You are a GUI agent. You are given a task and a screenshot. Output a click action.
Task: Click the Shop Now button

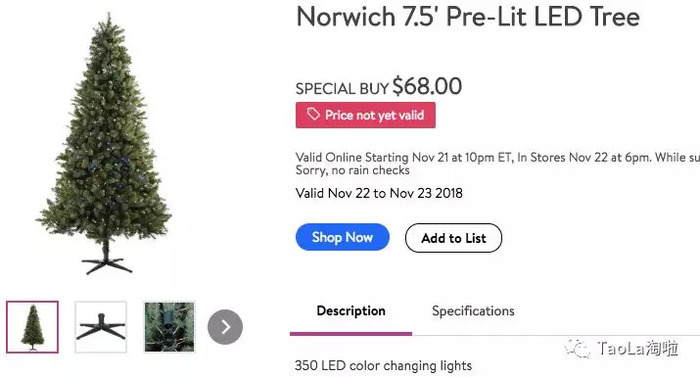click(342, 237)
